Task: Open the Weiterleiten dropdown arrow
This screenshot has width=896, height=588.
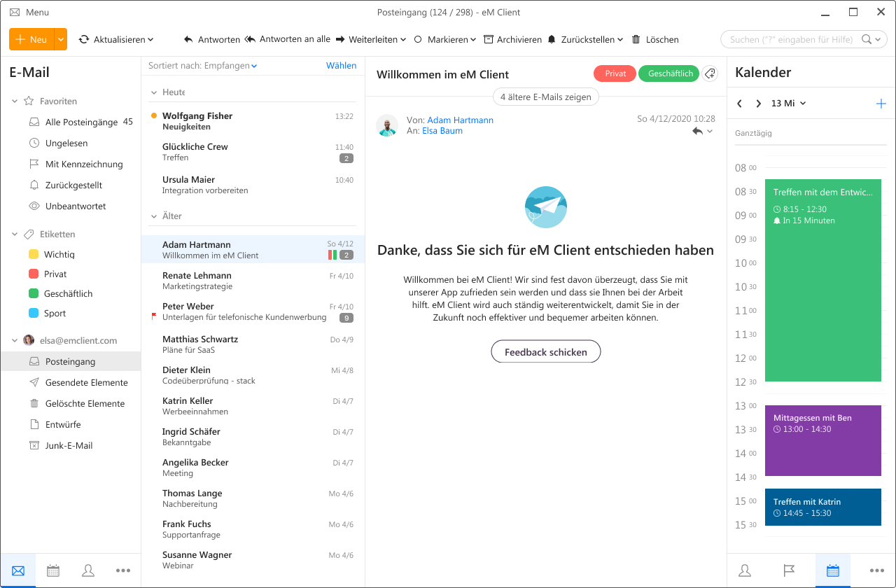Action: 403,40
